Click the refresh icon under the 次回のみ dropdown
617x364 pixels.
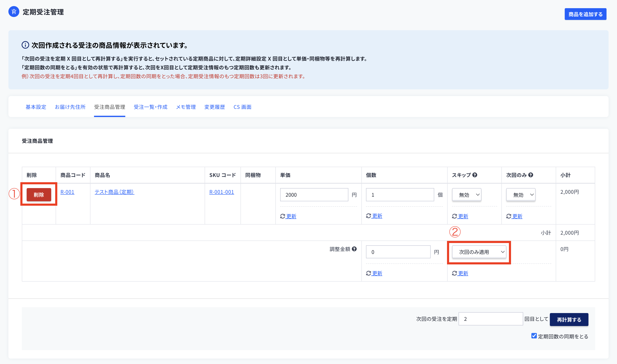(509, 216)
